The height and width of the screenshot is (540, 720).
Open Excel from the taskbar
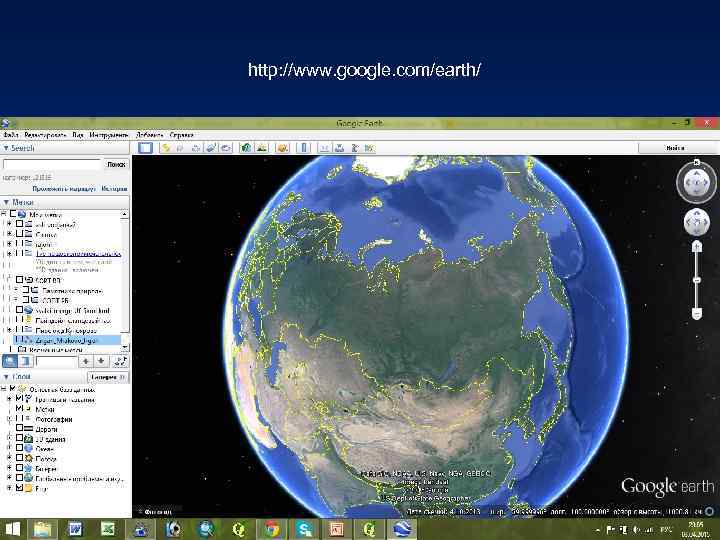[x=107, y=529]
